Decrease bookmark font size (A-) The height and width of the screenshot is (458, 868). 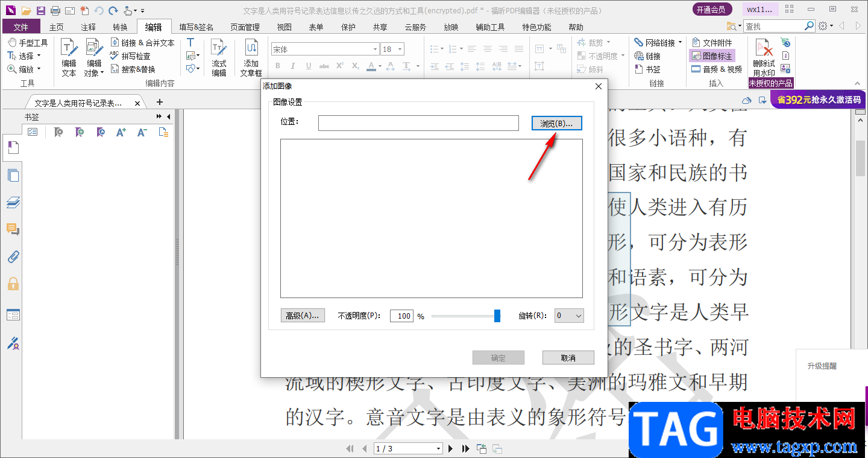[x=142, y=132]
